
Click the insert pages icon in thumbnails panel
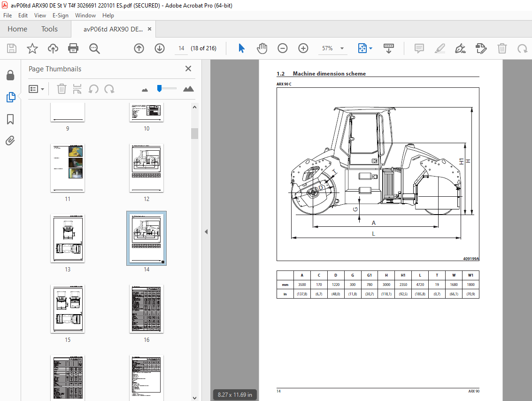77,89
